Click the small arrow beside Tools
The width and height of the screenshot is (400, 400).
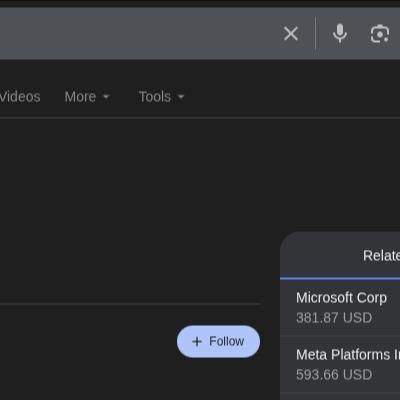tap(181, 97)
